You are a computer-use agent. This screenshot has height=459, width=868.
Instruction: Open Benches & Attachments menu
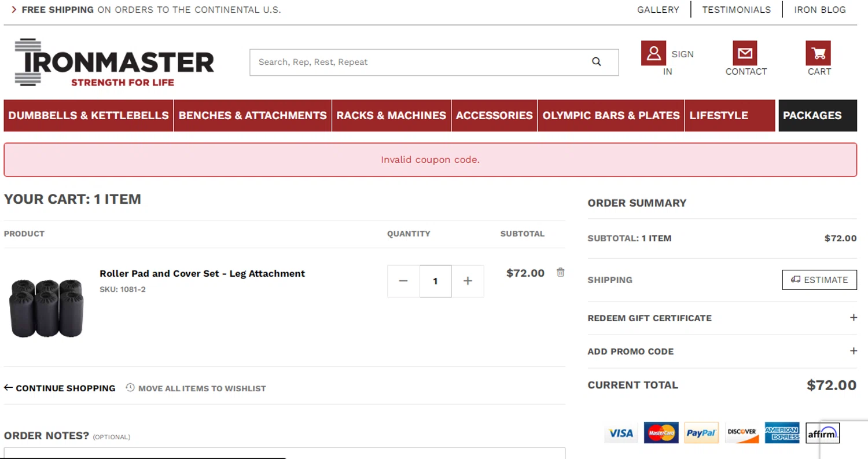click(x=253, y=115)
